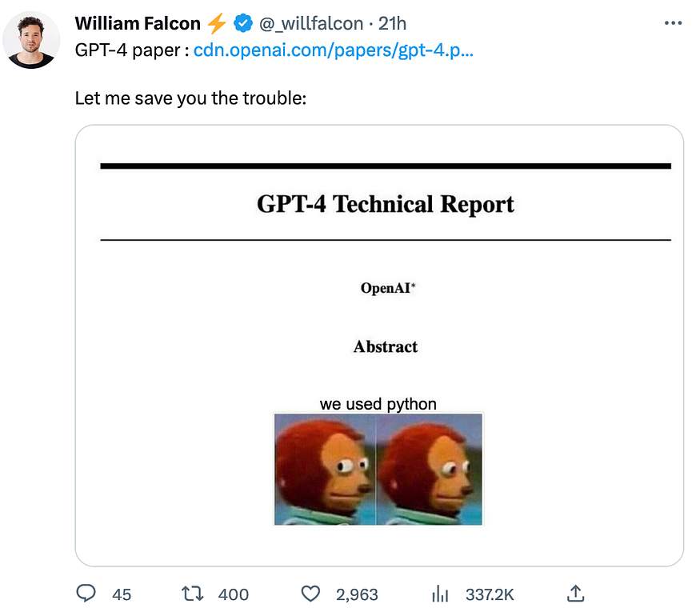Viewport: 700px width, 616px height.
Task: Retweet using the retweet arrows icon
Action: tap(193, 594)
